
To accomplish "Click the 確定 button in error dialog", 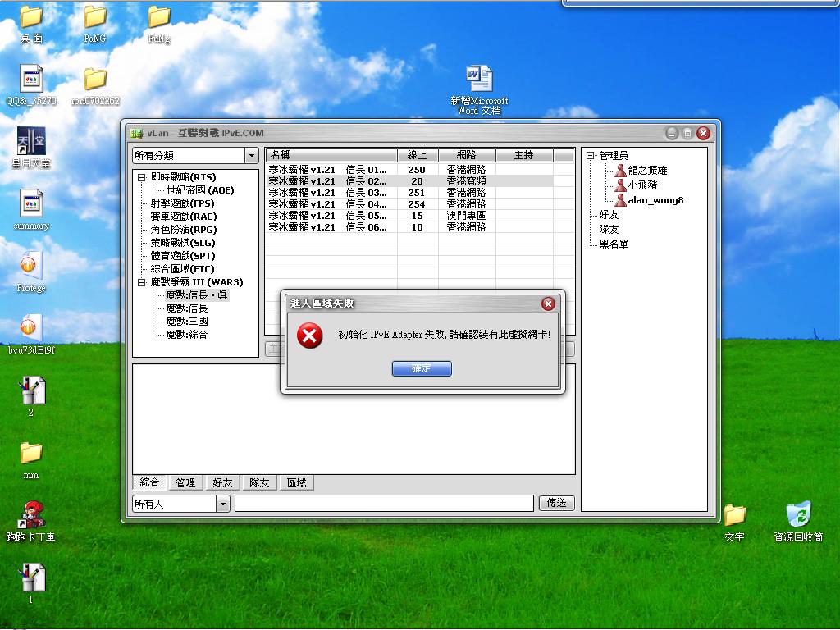I will tap(422, 369).
